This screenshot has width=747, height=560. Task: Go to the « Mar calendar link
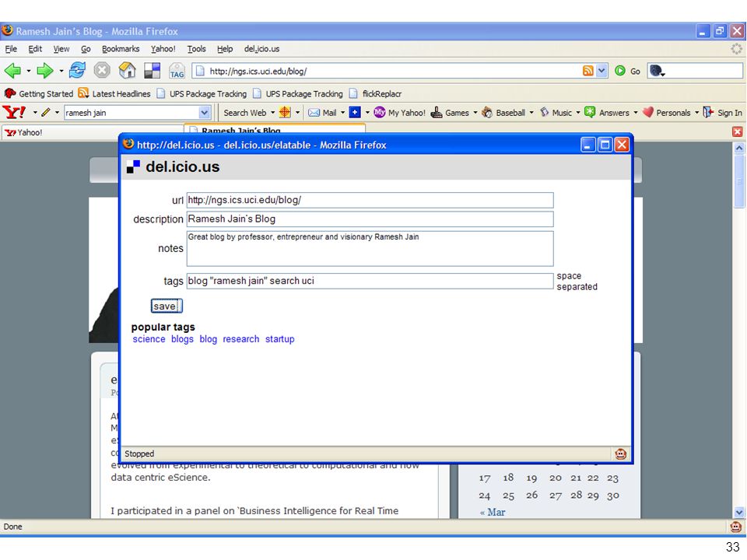(x=493, y=513)
